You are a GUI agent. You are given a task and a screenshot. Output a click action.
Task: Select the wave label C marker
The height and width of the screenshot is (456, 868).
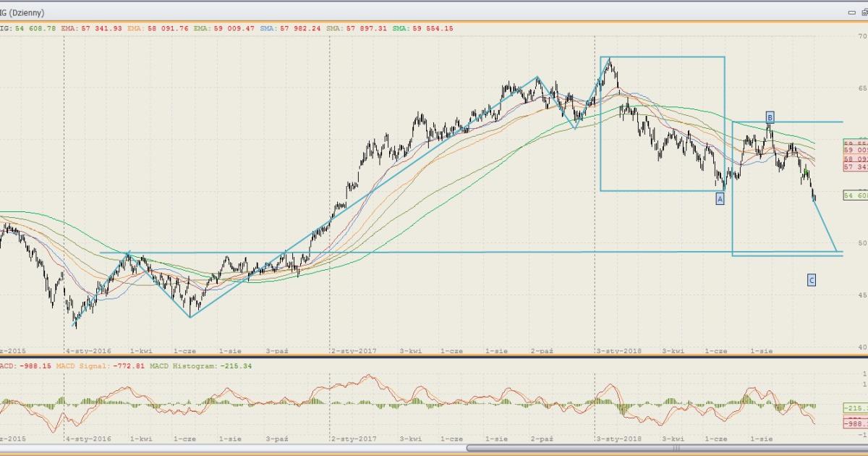tap(812, 280)
